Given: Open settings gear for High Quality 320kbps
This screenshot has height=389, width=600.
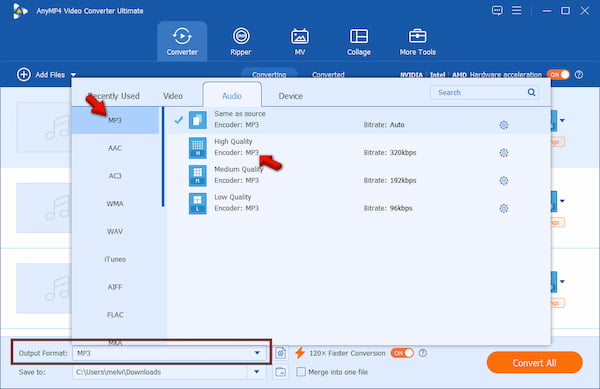Looking at the screenshot, I should tap(504, 153).
